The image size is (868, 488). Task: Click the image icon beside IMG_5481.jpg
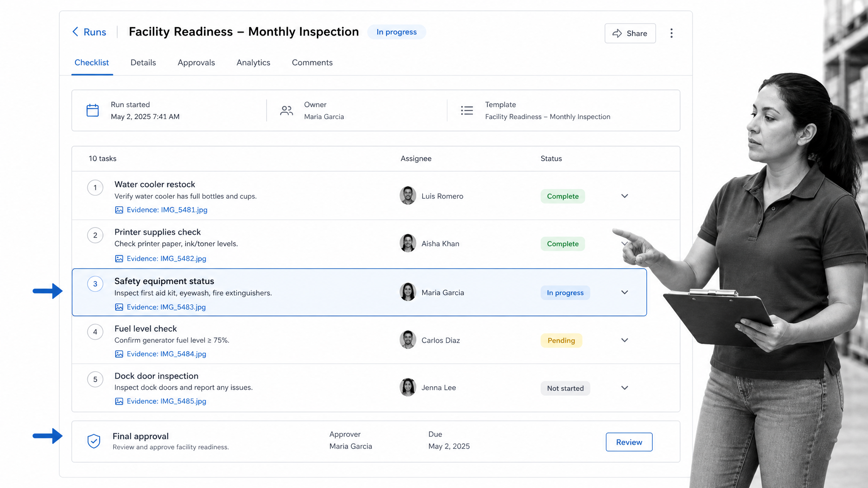[x=119, y=210]
